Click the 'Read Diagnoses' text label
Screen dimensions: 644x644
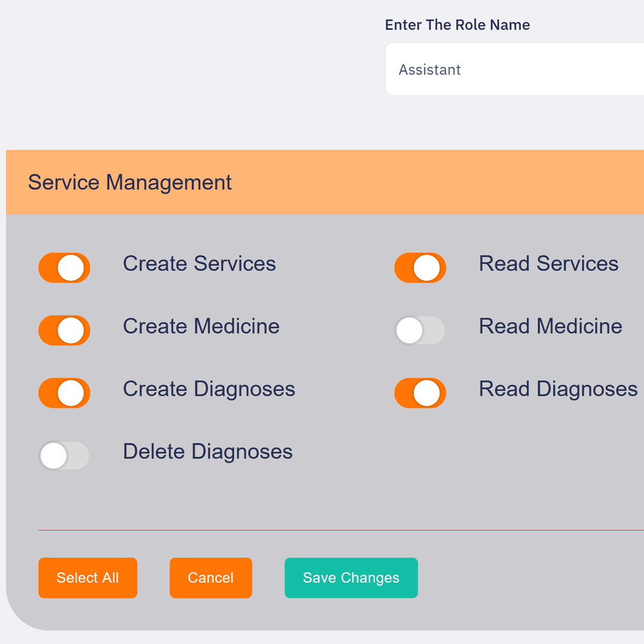(x=558, y=389)
